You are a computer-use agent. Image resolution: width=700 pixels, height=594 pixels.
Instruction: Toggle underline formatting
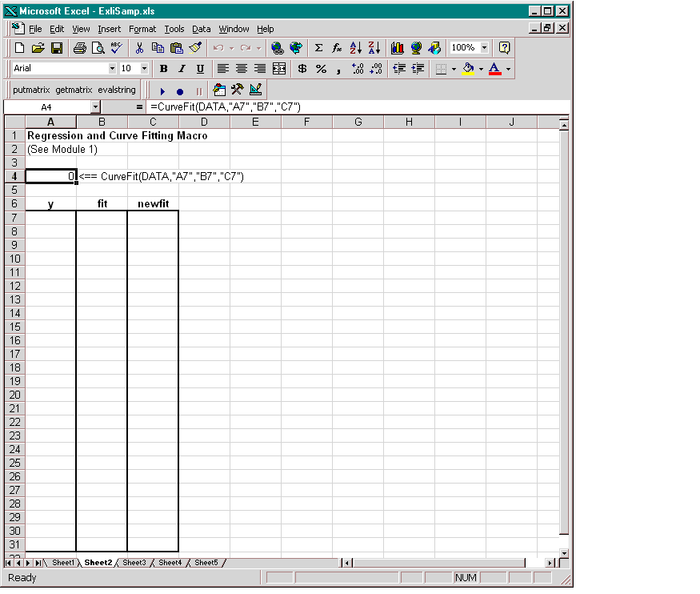click(200, 69)
